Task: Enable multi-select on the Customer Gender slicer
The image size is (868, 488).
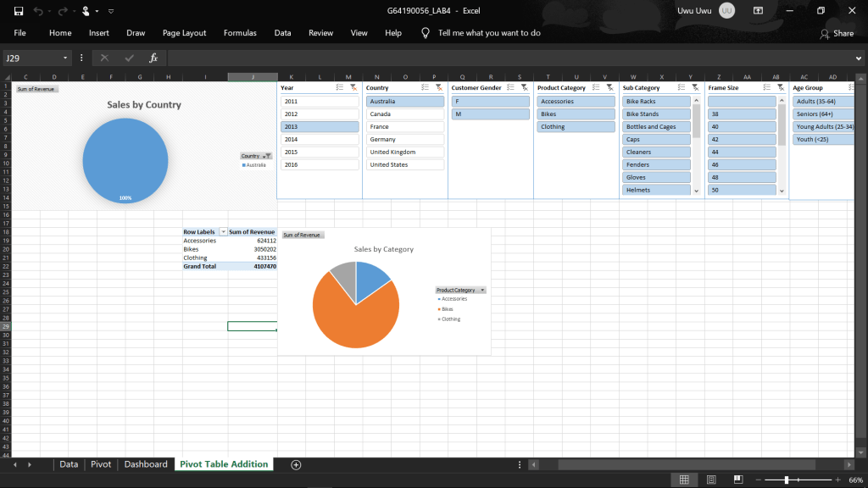Action: [x=510, y=87]
